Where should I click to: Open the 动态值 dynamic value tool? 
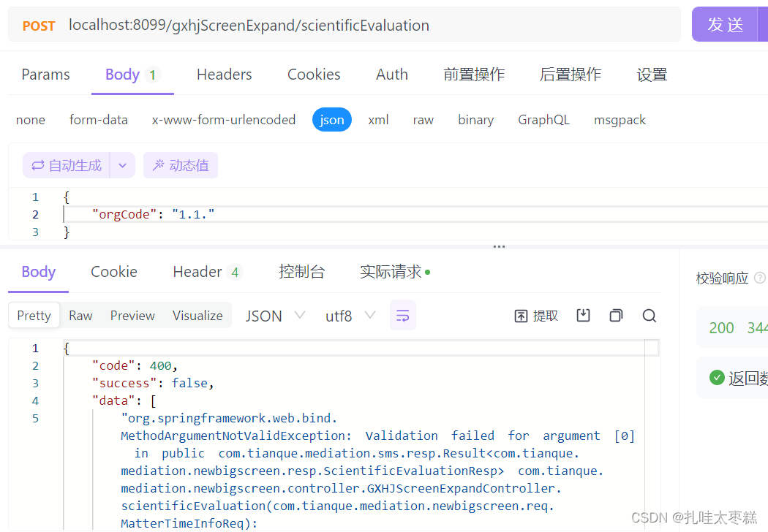click(180, 165)
